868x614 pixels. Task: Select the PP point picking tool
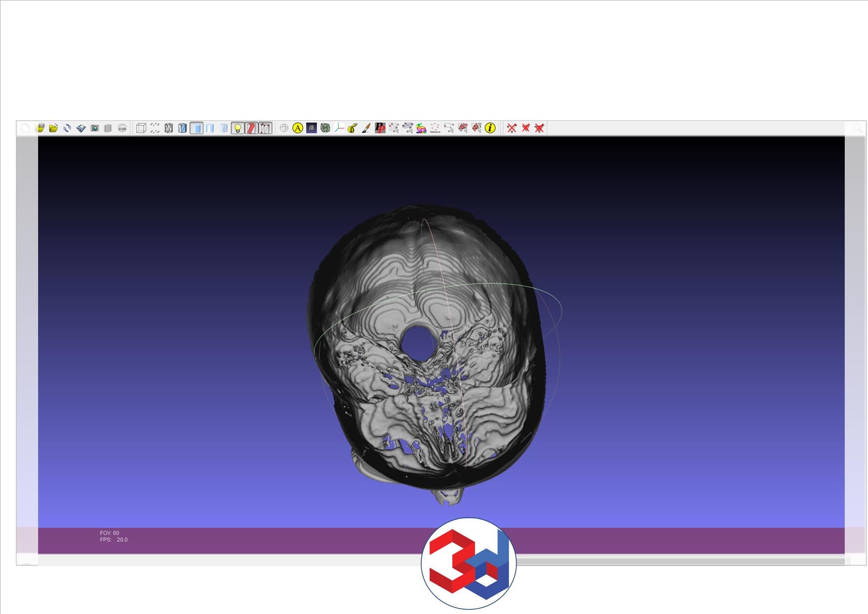pos(380,128)
